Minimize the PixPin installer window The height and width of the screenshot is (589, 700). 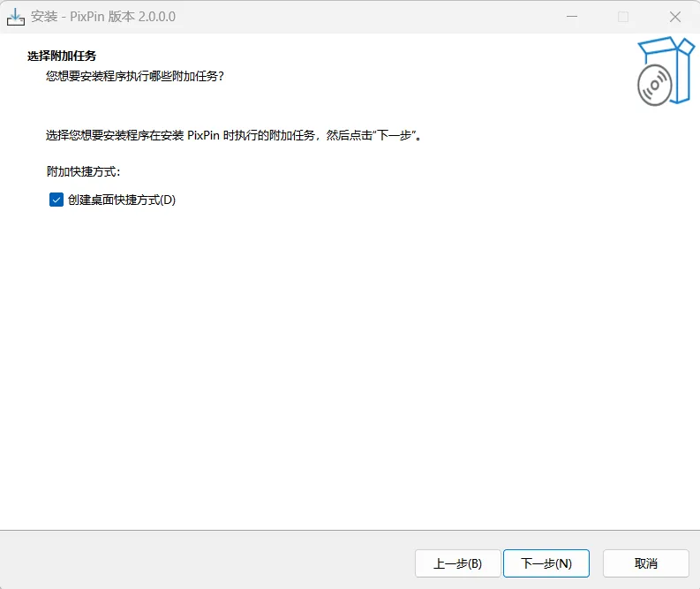(572, 17)
